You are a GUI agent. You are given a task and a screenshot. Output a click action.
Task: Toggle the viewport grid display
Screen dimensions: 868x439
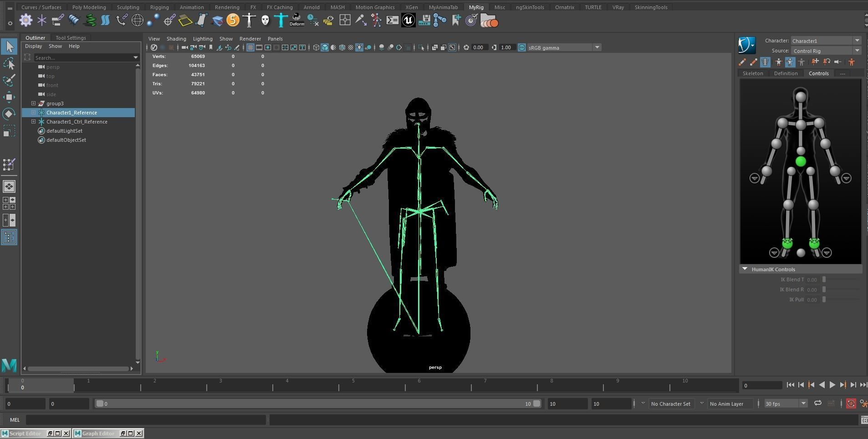250,47
